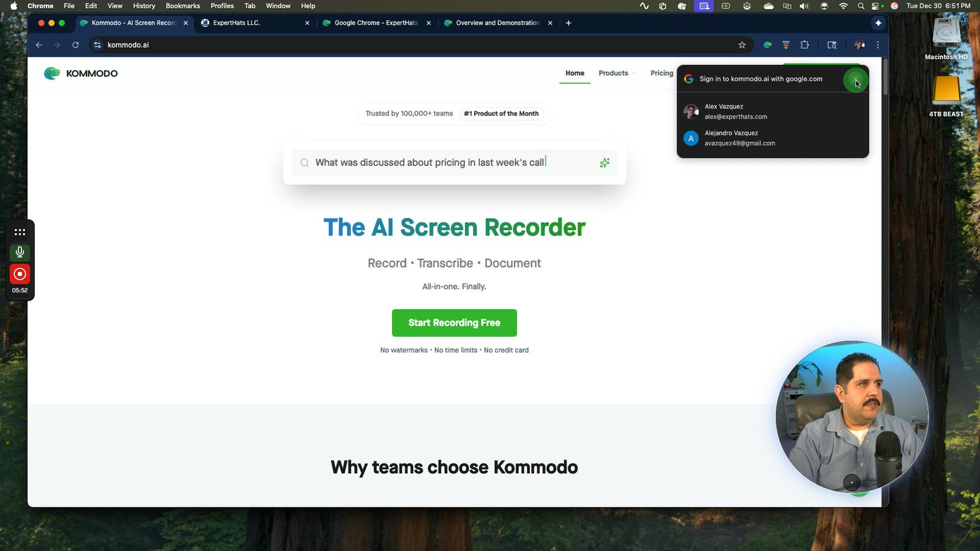
Task: Choose Alejandro Vazquez gmail account
Action: click(x=772, y=138)
